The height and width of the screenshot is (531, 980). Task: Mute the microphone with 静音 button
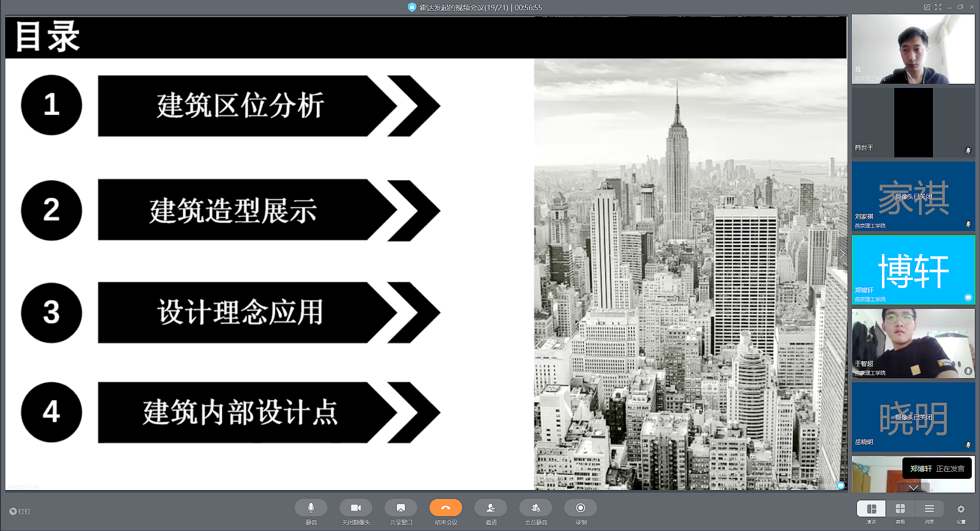tap(310, 508)
